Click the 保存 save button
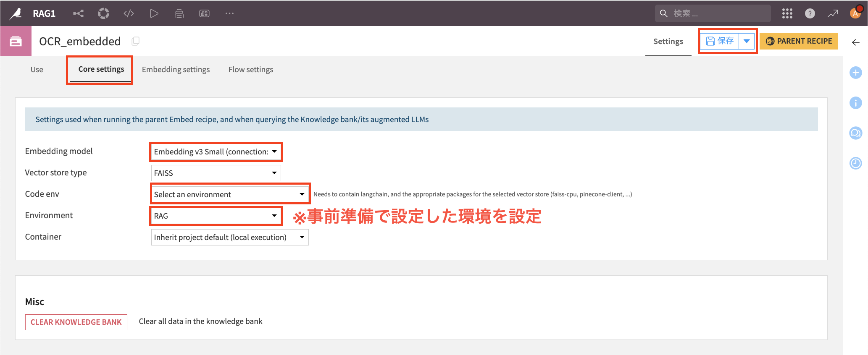Viewport: 868px width, 355px height. (x=720, y=41)
